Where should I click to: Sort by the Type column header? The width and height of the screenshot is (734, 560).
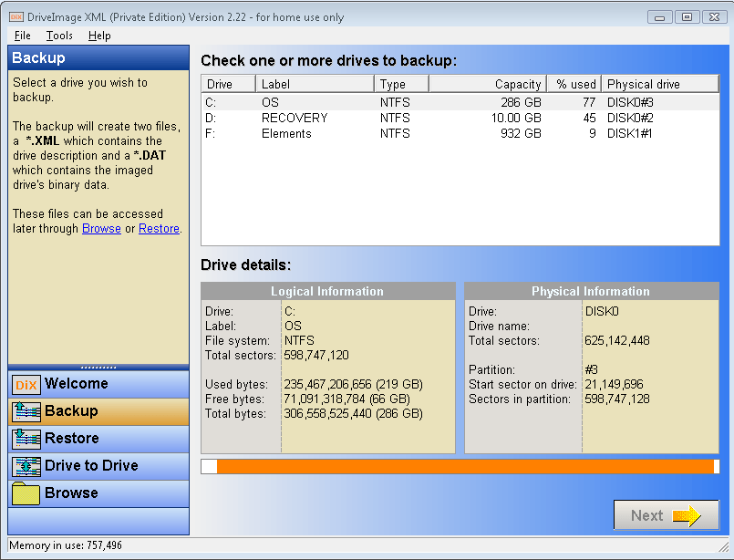click(x=401, y=84)
